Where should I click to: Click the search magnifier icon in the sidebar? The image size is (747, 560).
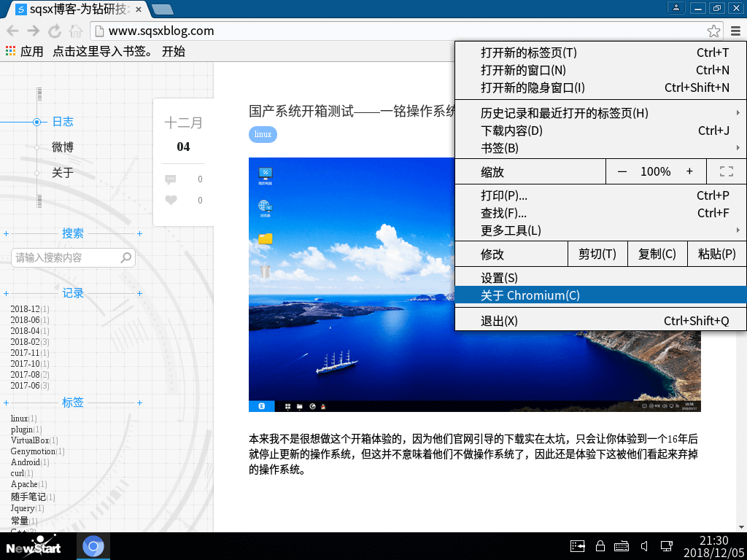(126, 257)
